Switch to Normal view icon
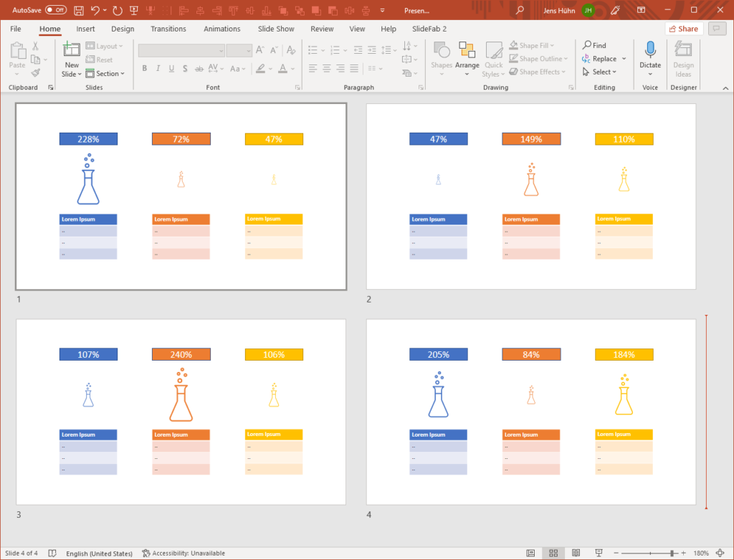This screenshot has width=734, height=560. tap(530, 553)
